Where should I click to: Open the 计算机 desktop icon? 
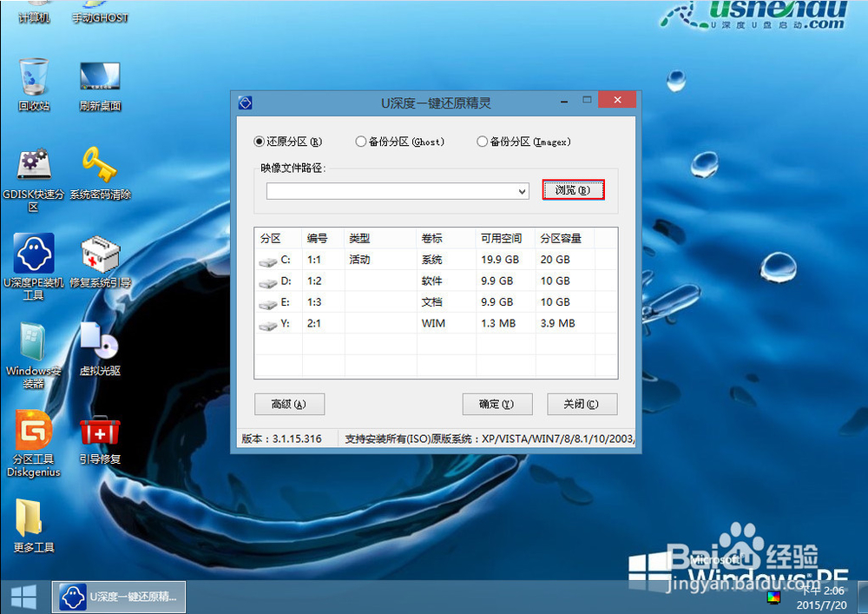click(33, 17)
